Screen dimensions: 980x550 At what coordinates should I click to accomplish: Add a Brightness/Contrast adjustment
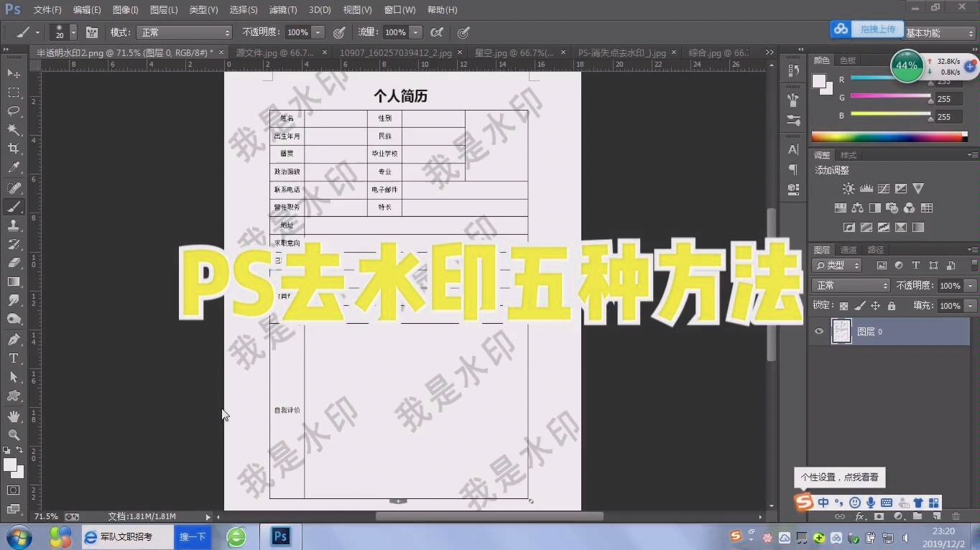(849, 188)
